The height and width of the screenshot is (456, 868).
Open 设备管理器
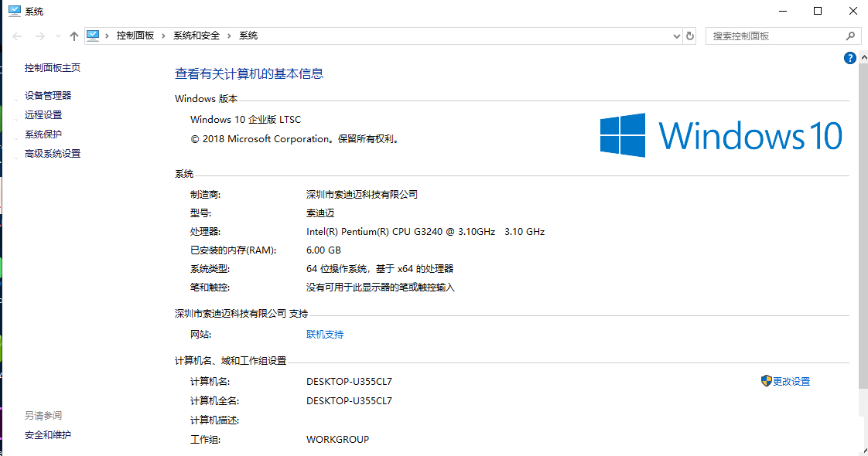coord(48,95)
